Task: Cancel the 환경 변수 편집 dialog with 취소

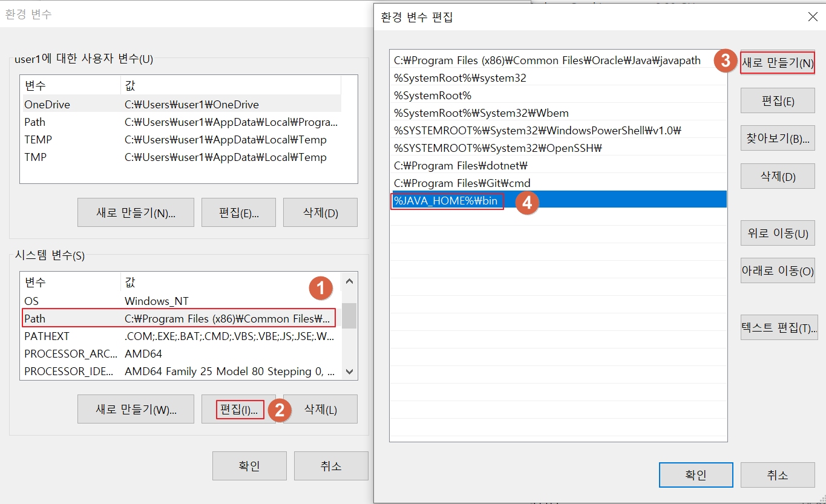Action: (x=777, y=475)
